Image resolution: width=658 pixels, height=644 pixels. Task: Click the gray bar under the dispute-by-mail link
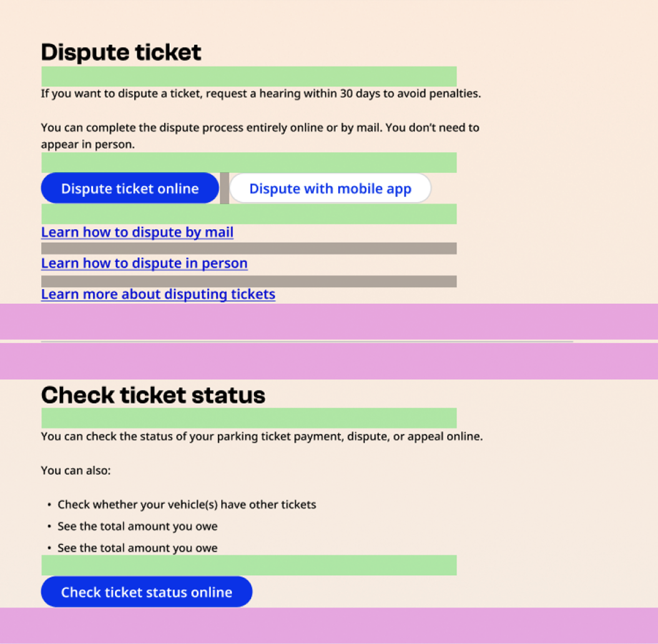coord(248,247)
